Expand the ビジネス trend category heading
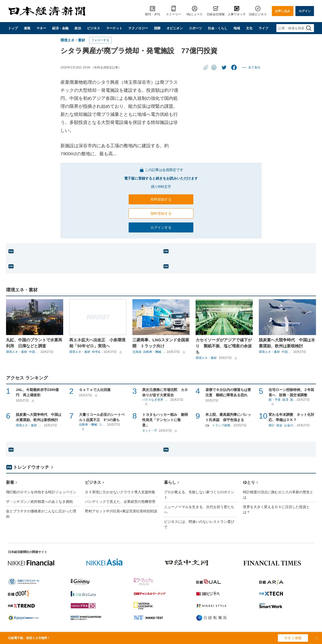 [95, 482]
